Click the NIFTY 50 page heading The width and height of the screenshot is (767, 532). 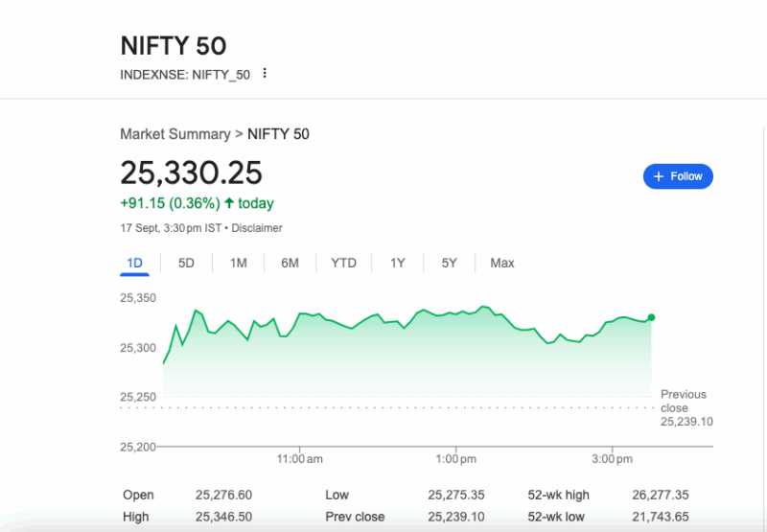[x=173, y=45]
